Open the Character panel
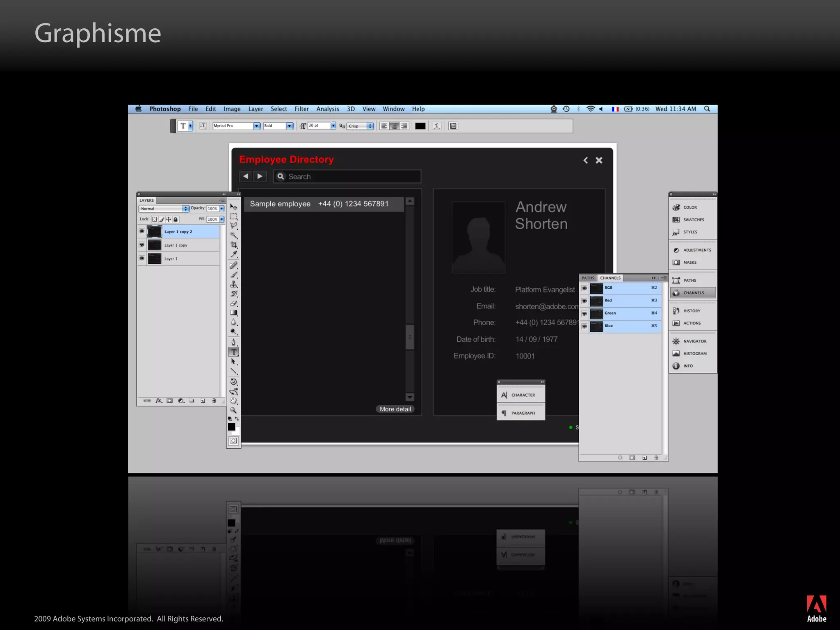Screen dimensions: 840x630 (521, 395)
